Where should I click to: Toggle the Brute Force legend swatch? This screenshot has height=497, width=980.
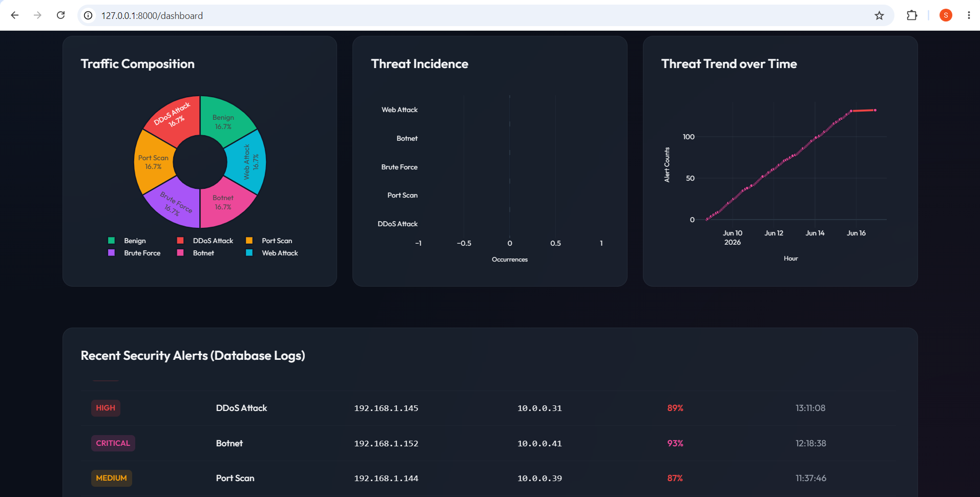pos(111,253)
